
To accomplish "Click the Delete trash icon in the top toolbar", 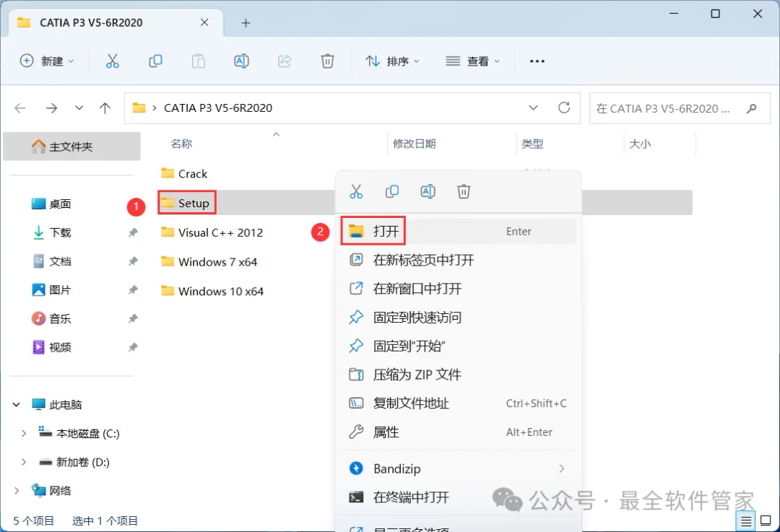I will [327, 61].
